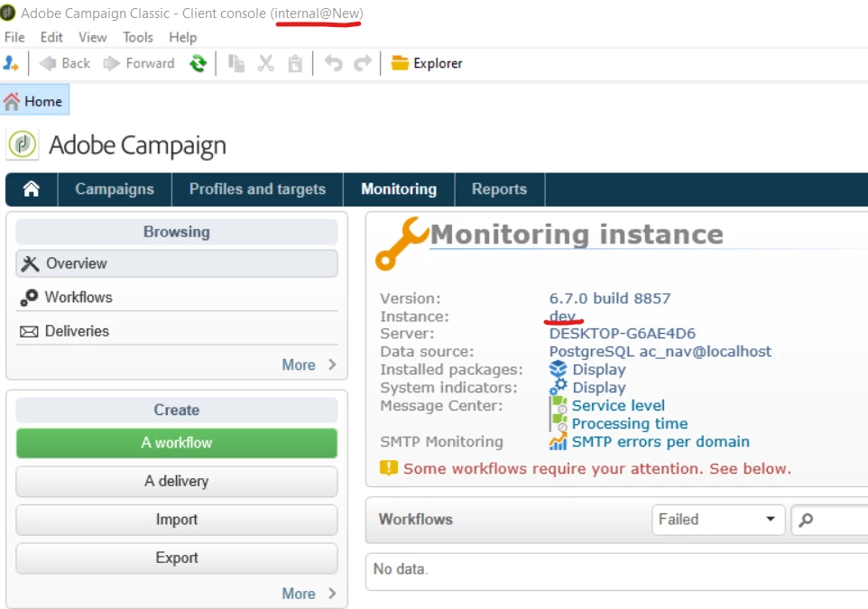Click the green A workflow button
The height and width of the screenshot is (609, 868).
(177, 443)
